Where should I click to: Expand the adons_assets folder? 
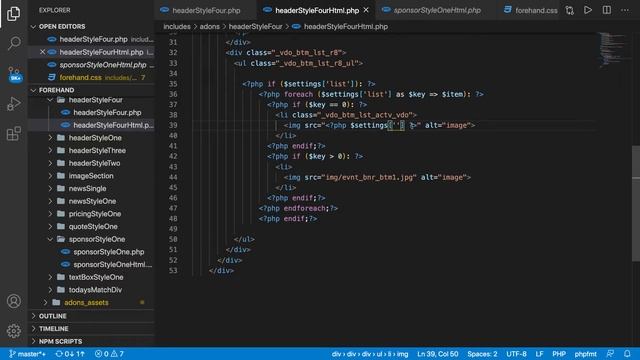tap(92, 302)
